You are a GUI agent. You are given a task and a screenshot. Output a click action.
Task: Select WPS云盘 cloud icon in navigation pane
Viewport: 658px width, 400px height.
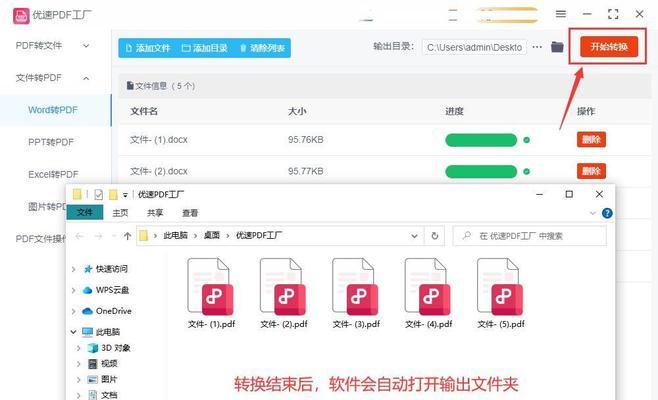(x=87, y=290)
